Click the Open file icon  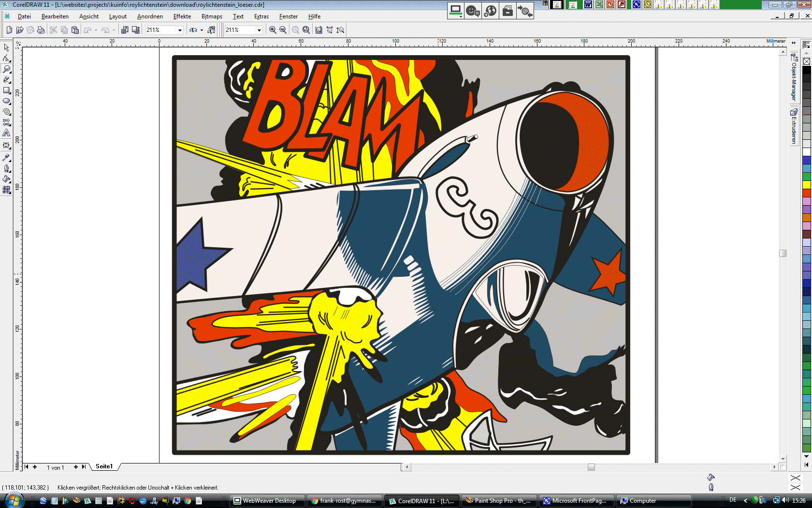20,30
